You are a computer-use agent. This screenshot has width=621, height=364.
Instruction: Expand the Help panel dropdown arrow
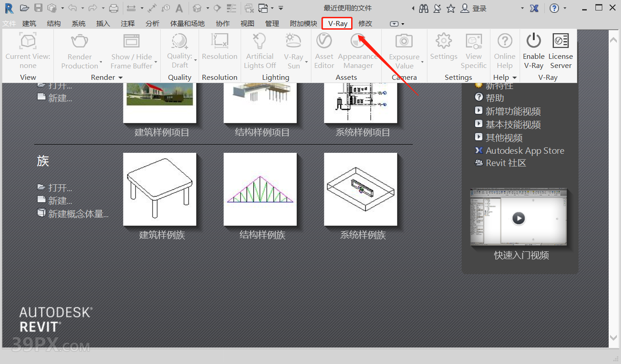(515, 78)
